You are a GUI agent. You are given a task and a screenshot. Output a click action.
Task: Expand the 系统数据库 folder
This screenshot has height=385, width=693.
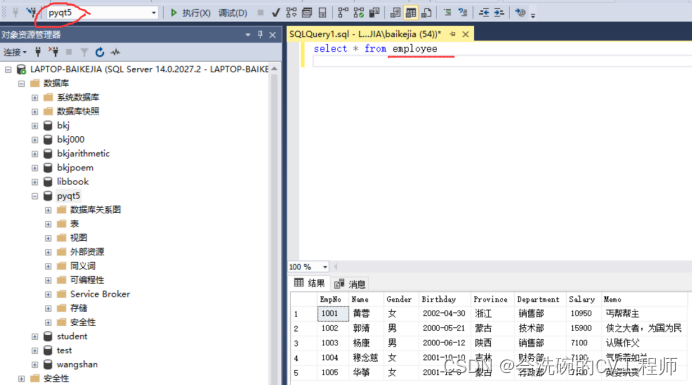click(34, 98)
